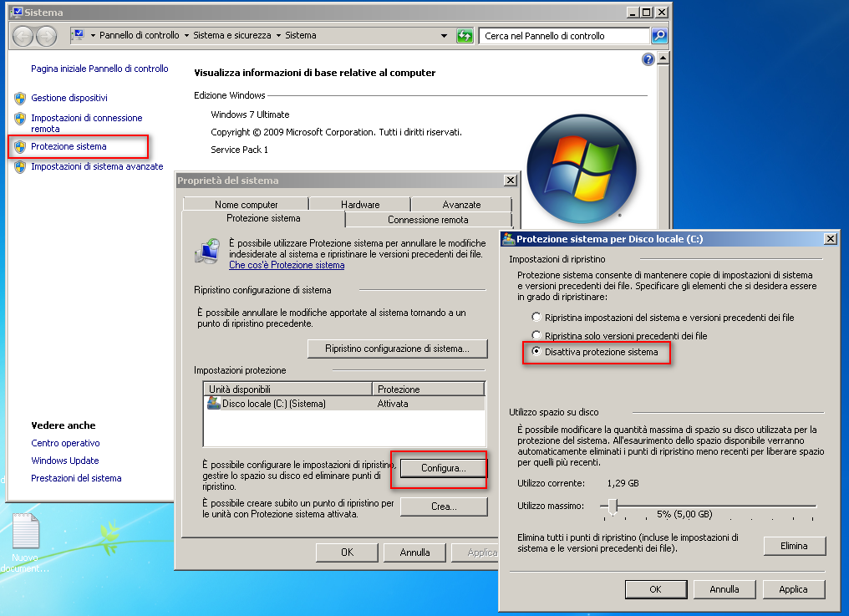Close the Proprietà del sistema dialog
The width and height of the screenshot is (849, 616).
tap(510, 181)
